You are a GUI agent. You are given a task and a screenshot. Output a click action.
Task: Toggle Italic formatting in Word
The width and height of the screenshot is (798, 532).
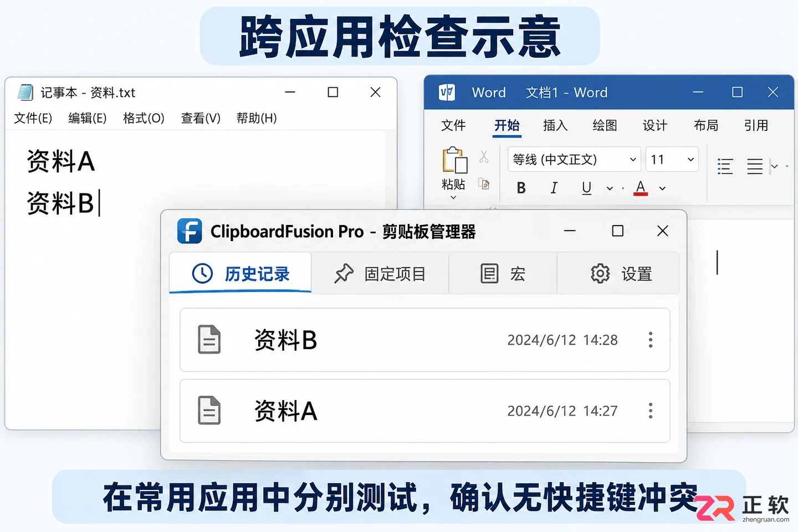pos(554,188)
